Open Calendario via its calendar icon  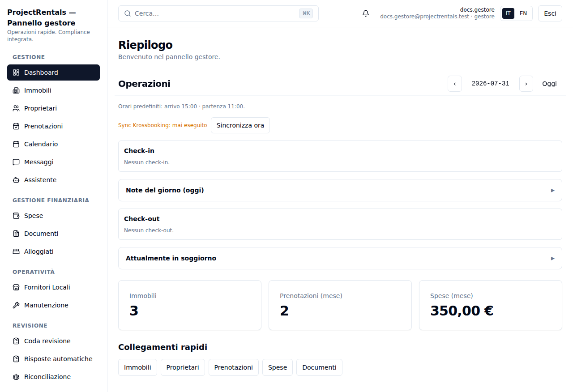click(16, 144)
